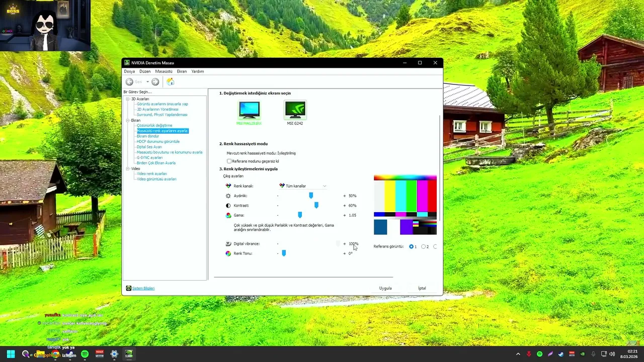The width and height of the screenshot is (644, 362).
Task: Click the green Spotify icon in system tray
Action: point(539,354)
